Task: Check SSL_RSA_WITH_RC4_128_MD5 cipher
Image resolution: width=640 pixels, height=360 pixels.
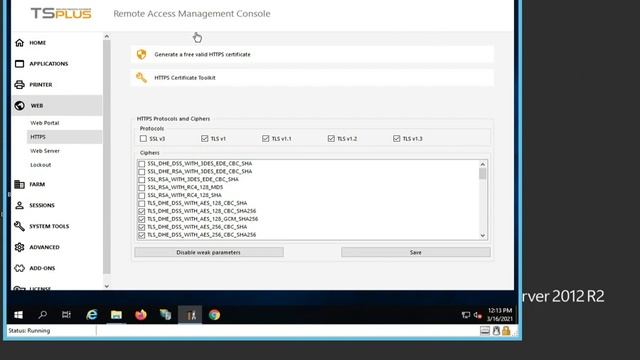Action: click(142, 187)
